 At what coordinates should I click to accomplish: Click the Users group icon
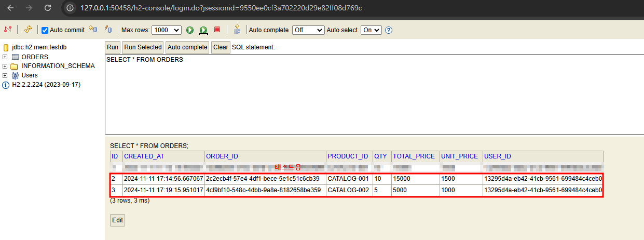[x=15, y=75]
